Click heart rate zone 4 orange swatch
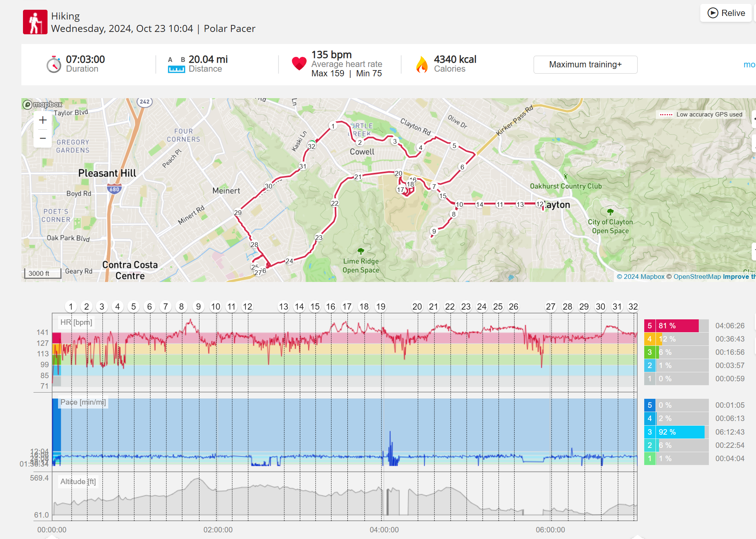This screenshot has width=756, height=539. (x=649, y=339)
